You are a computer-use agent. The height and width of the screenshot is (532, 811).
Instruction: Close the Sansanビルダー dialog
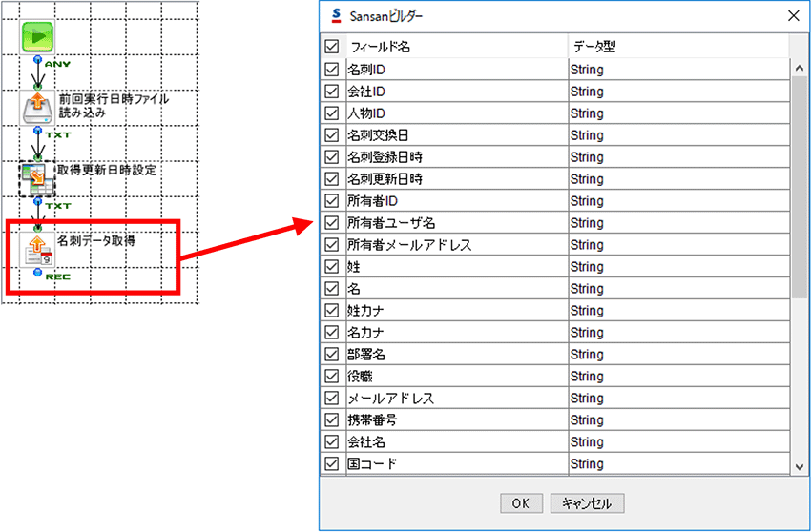[794, 16]
